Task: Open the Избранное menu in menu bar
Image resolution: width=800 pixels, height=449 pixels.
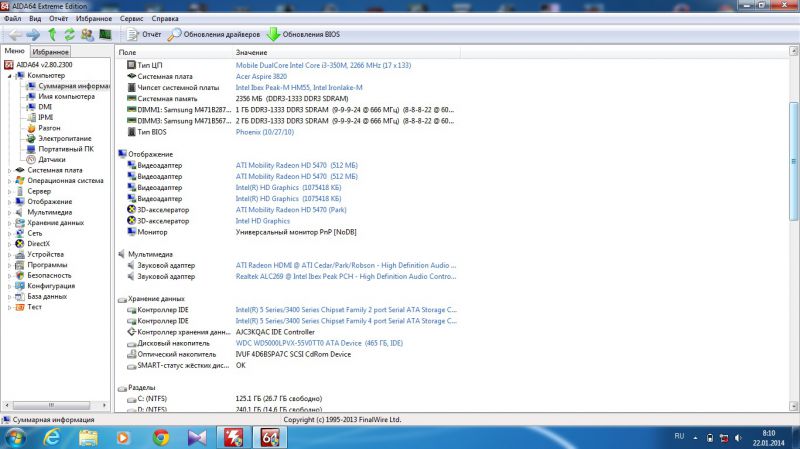Action: click(94, 18)
